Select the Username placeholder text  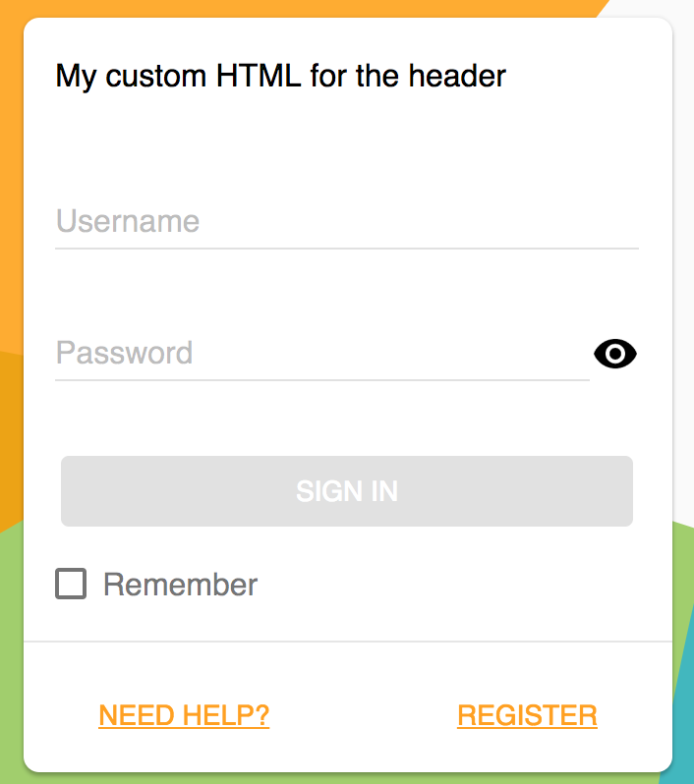click(128, 221)
